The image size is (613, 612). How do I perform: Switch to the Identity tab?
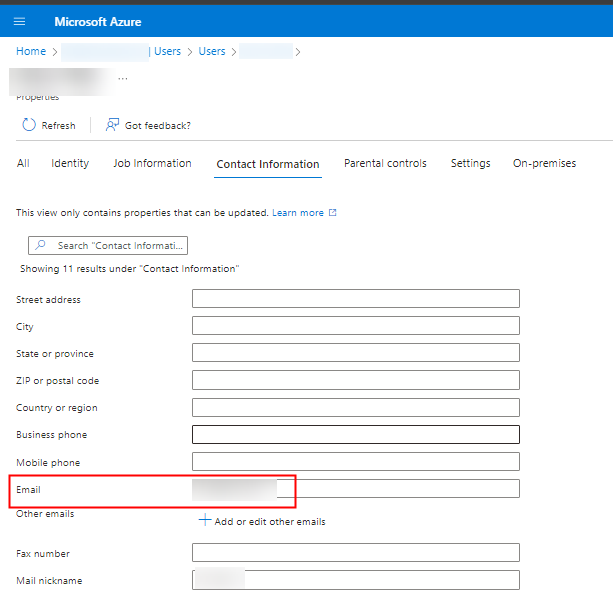(x=70, y=163)
